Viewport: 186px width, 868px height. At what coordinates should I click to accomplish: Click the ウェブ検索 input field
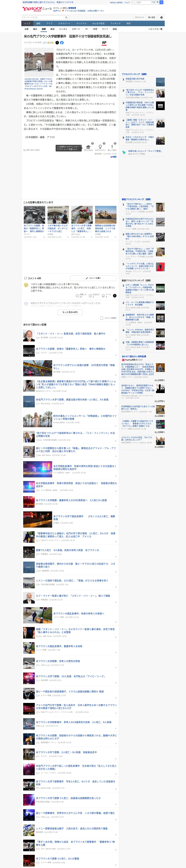pyautogui.click(x=141, y=2)
